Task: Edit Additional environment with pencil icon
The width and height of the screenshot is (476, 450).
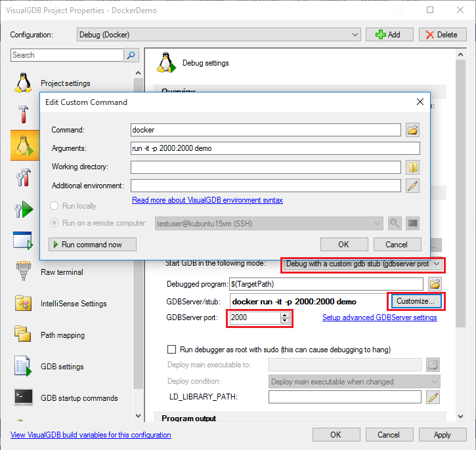Action: 412,186
